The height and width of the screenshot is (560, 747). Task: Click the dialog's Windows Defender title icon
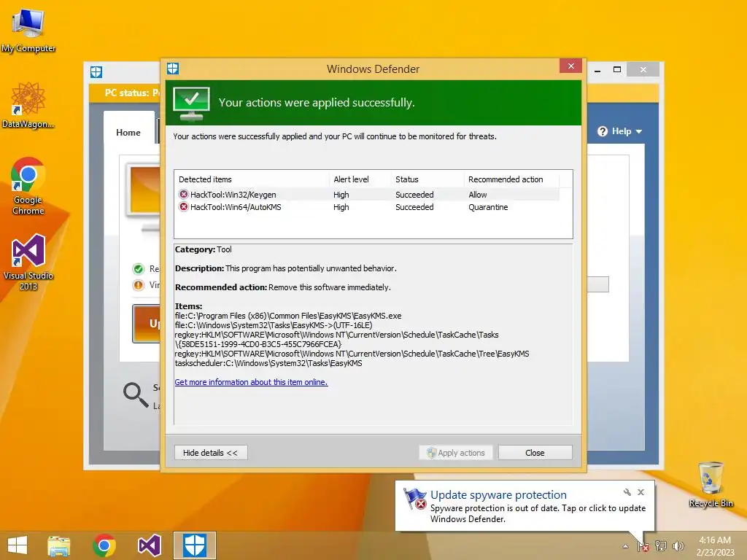click(173, 69)
